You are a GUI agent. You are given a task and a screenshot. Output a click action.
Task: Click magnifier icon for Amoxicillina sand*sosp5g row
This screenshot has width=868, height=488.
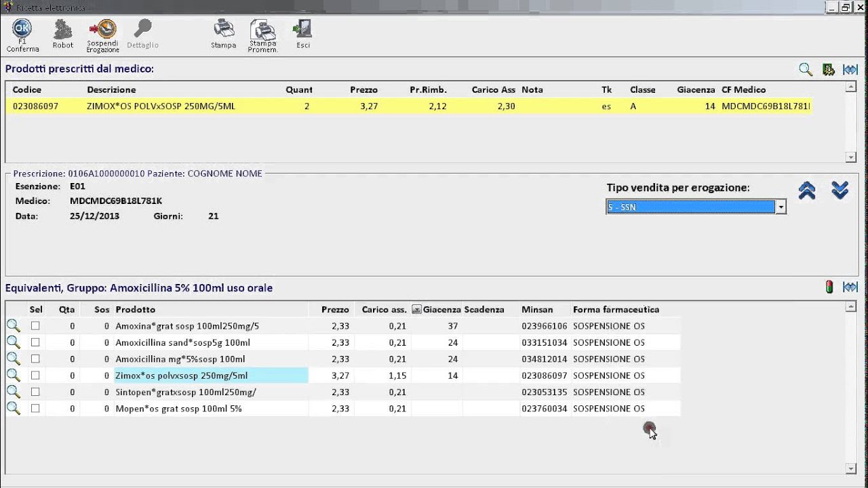pyautogui.click(x=13, y=342)
